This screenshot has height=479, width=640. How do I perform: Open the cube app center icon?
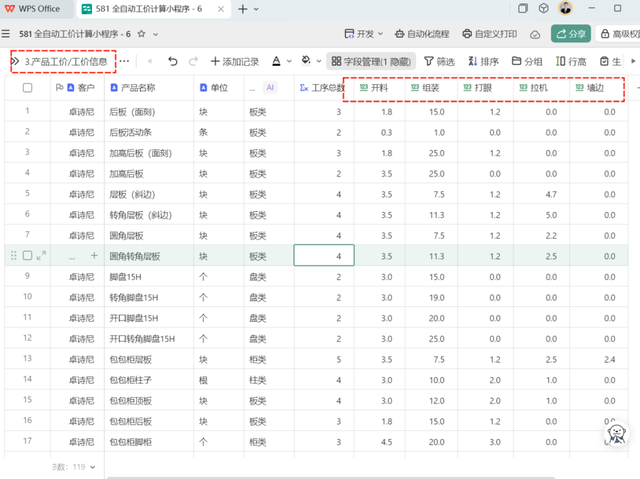tap(543, 9)
